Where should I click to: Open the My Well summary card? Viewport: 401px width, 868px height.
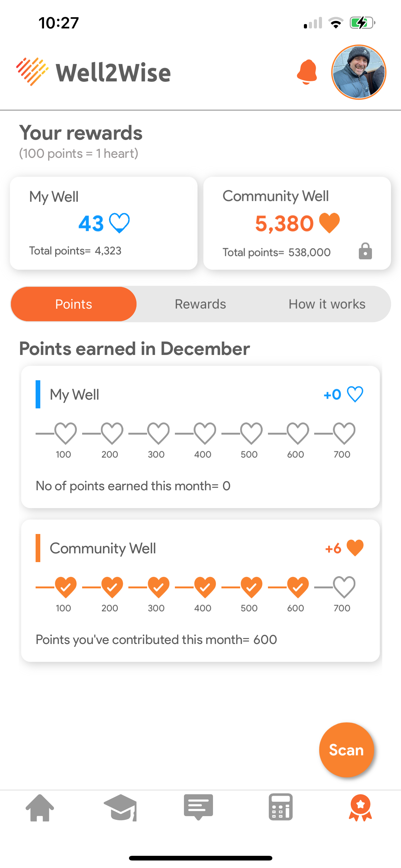[104, 223]
